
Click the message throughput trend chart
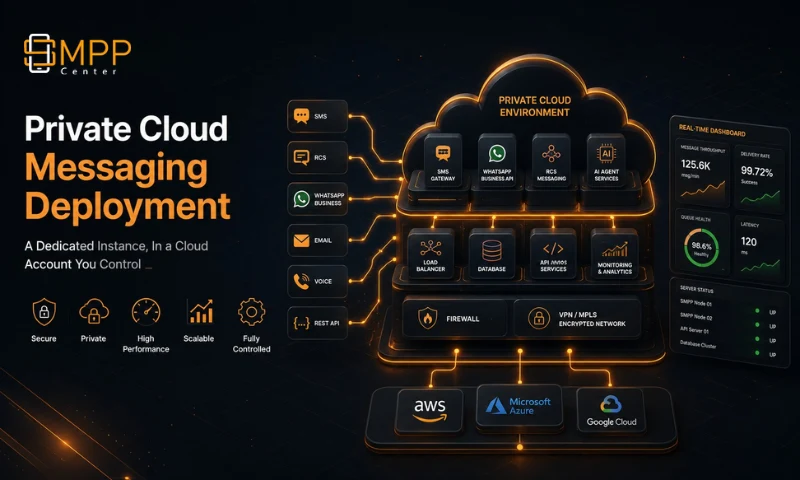coord(703,189)
